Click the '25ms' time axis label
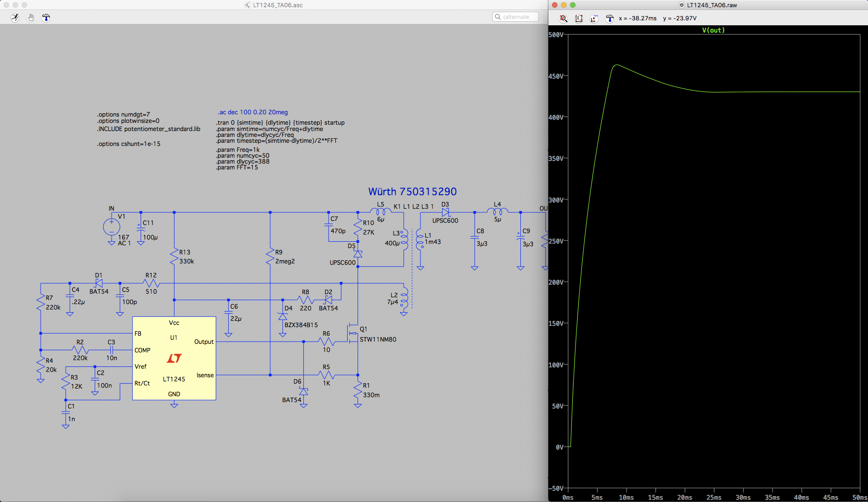Viewport: 868px width, 502px height. (x=714, y=497)
